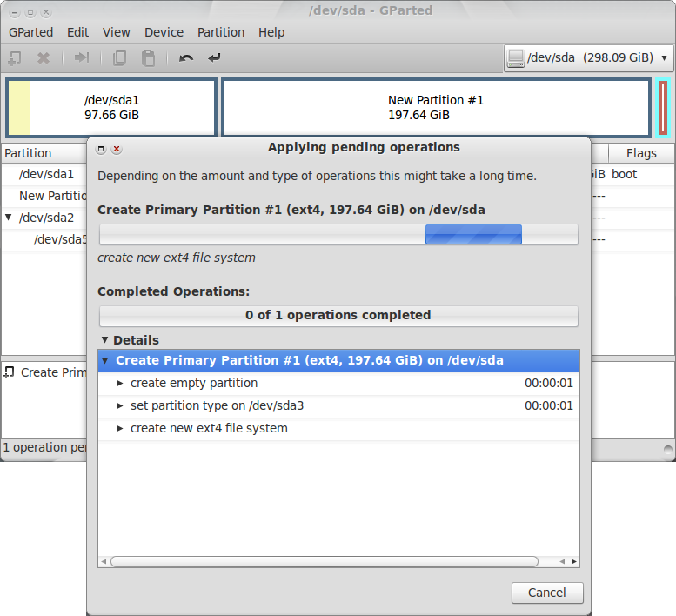
Task: Click the 'Completed Operations:' label
Action: pos(173,291)
